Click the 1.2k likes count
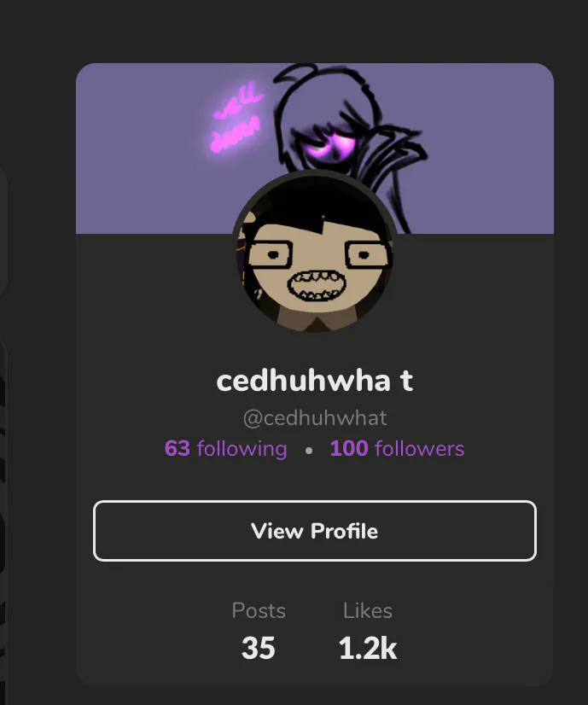The image size is (588, 705). pyautogui.click(x=368, y=648)
